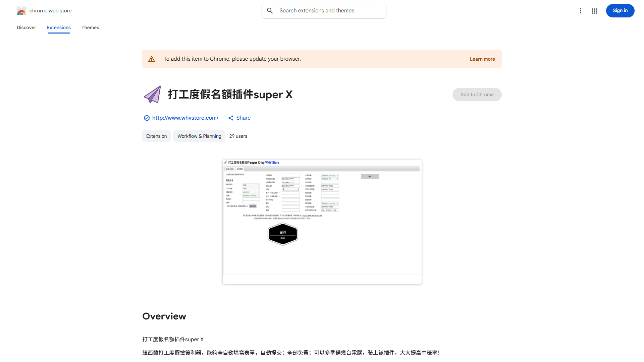Switch to the Discover tab
Image resolution: width=644 pixels, height=362 pixels.
coord(26,27)
